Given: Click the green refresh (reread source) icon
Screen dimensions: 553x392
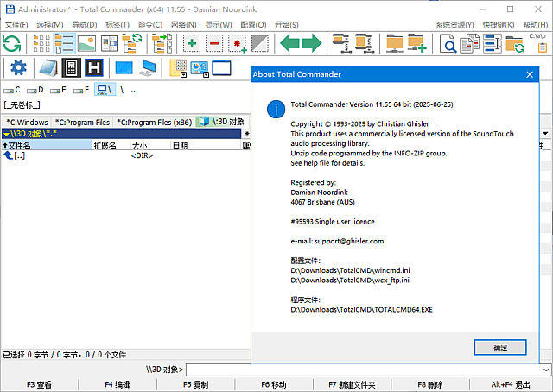Looking at the screenshot, I should coord(11,44).
